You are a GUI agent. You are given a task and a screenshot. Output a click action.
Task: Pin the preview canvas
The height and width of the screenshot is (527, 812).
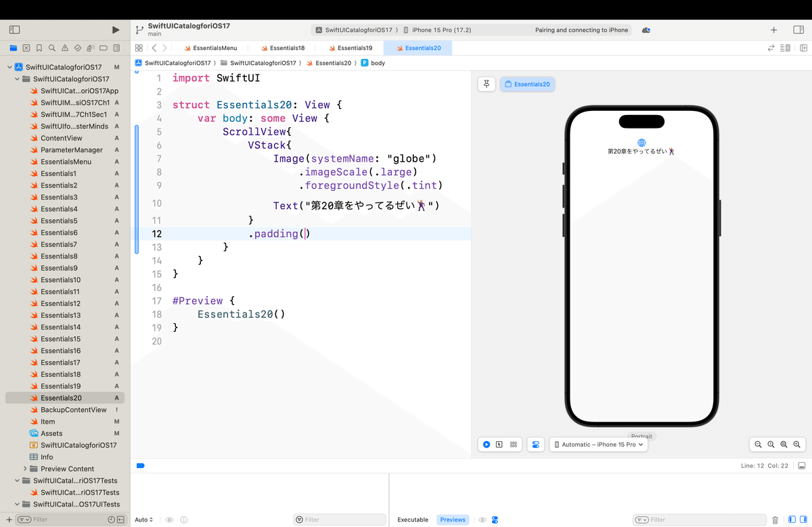[487, 84]
